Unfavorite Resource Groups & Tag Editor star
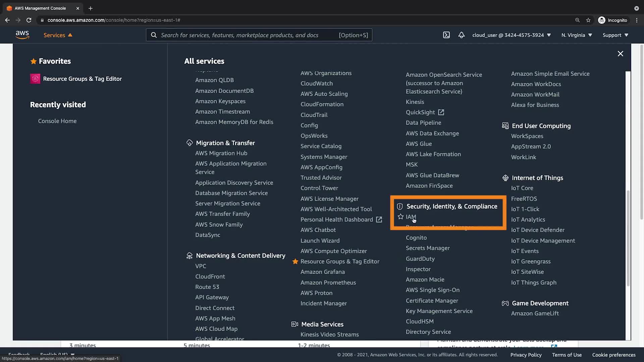The width and height of the screenshot is (644, 362). click(295, 261)
